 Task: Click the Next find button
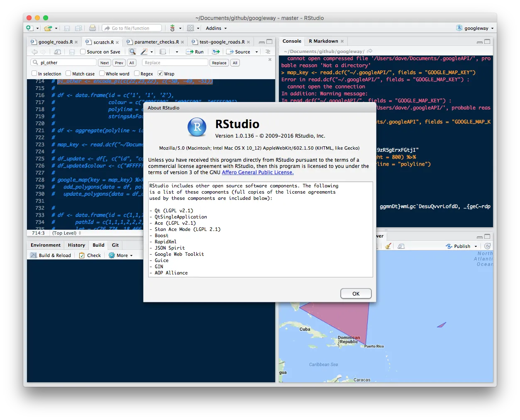(x=105, y=63)
